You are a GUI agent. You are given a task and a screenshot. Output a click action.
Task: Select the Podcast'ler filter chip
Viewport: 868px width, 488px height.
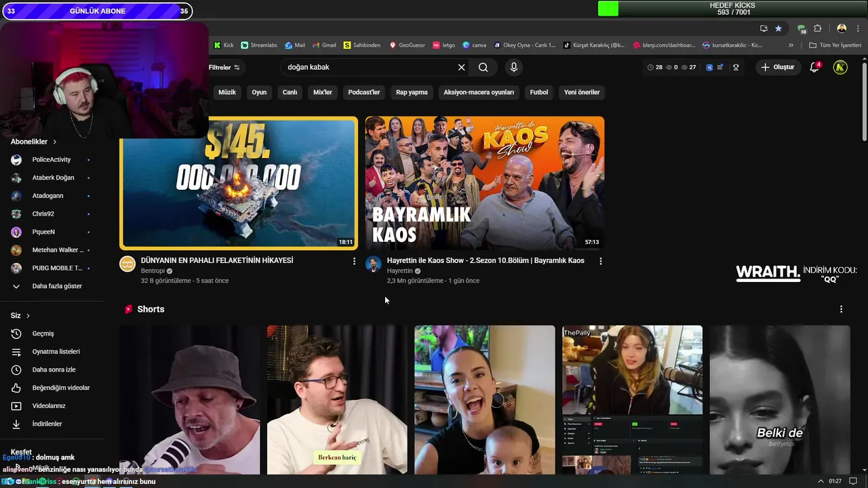click(364, 92)
